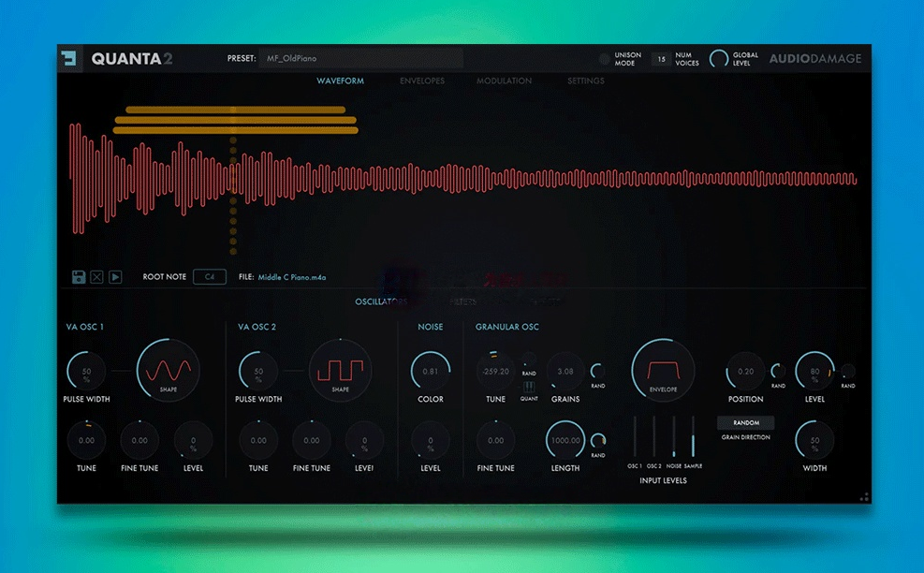This screenshot has height=573, width=924.
Task: Click the grain Position knob
Action: click(745, 372)
